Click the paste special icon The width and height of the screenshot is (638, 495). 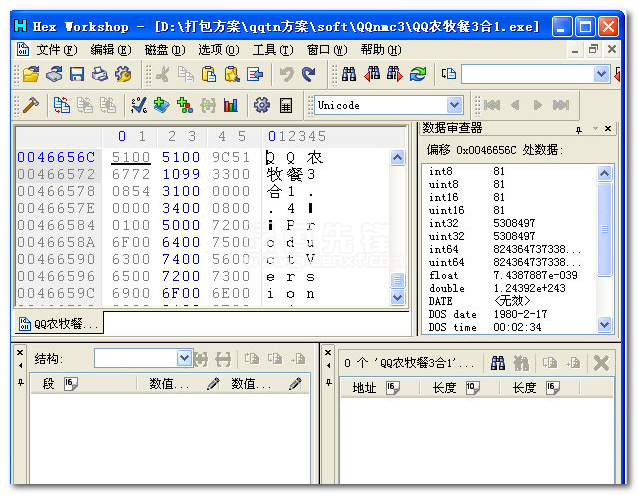232,74
